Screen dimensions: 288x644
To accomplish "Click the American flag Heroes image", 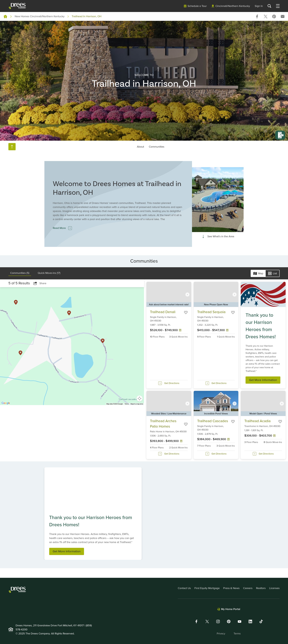I will pos(263,294).
